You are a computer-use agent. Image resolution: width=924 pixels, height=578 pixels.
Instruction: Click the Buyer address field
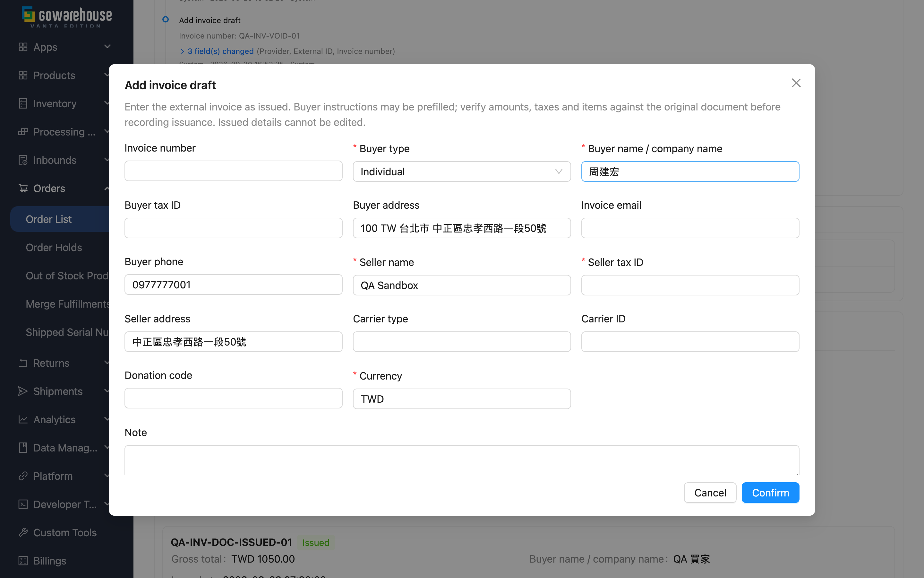click(x=462, y=228)
